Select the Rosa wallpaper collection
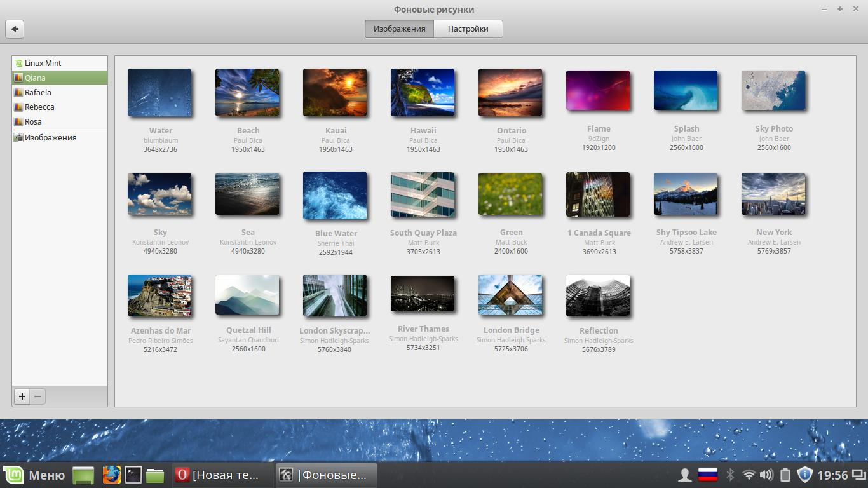Image resolution: width=868 pixels, height=488 pixels. [33, 121]
